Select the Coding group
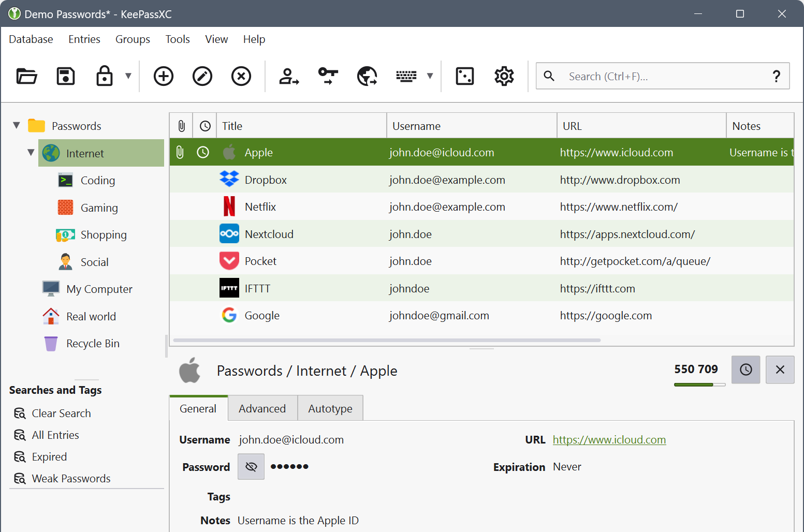804x532 pixels. (98, 180)
